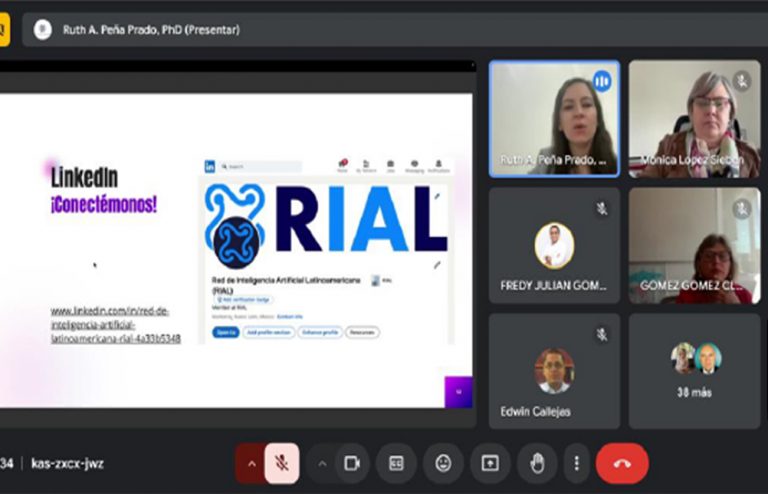Expand video settings arrow beside camera
768x494 pixels.
click(x=322, y=463)
